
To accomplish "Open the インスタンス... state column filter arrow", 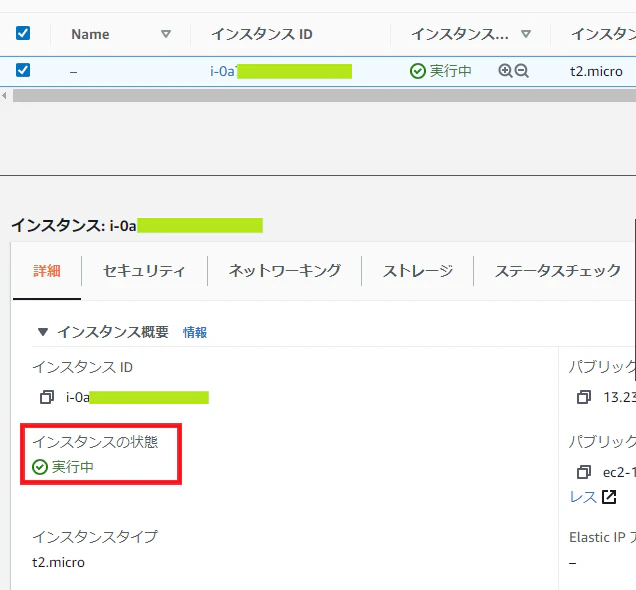I will (x=526, y=34).
